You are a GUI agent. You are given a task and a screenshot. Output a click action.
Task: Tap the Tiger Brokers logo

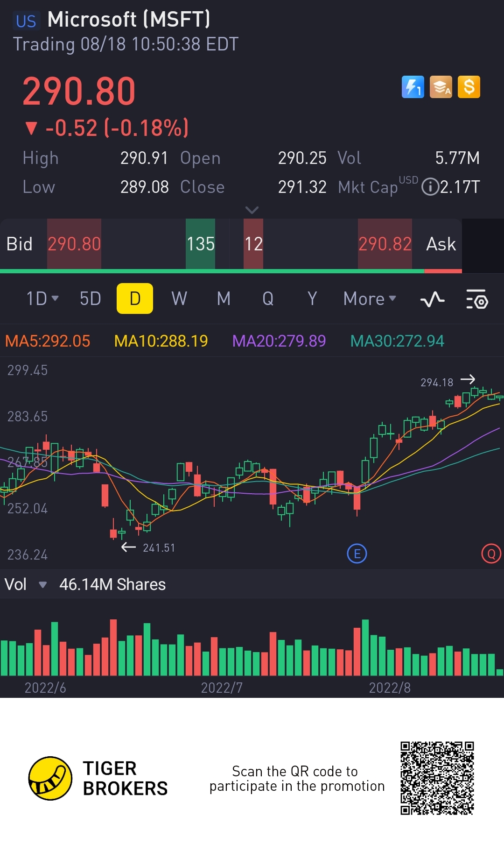[98, 778]
